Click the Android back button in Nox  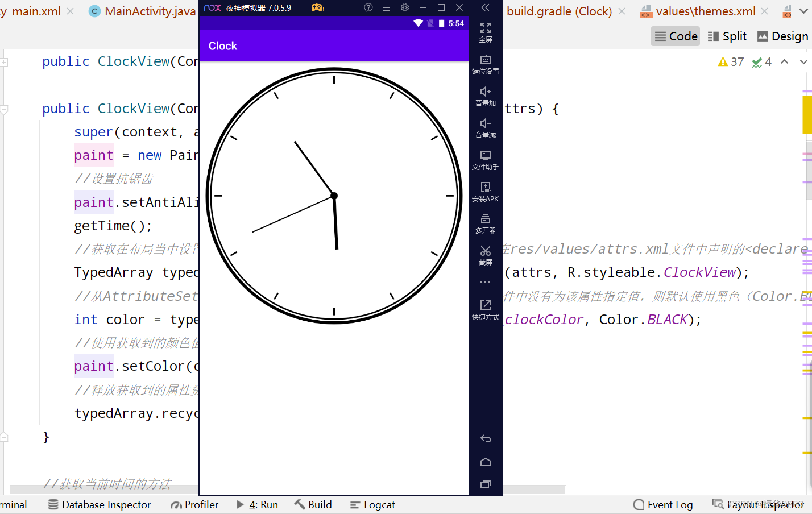[x=486, y=438]
